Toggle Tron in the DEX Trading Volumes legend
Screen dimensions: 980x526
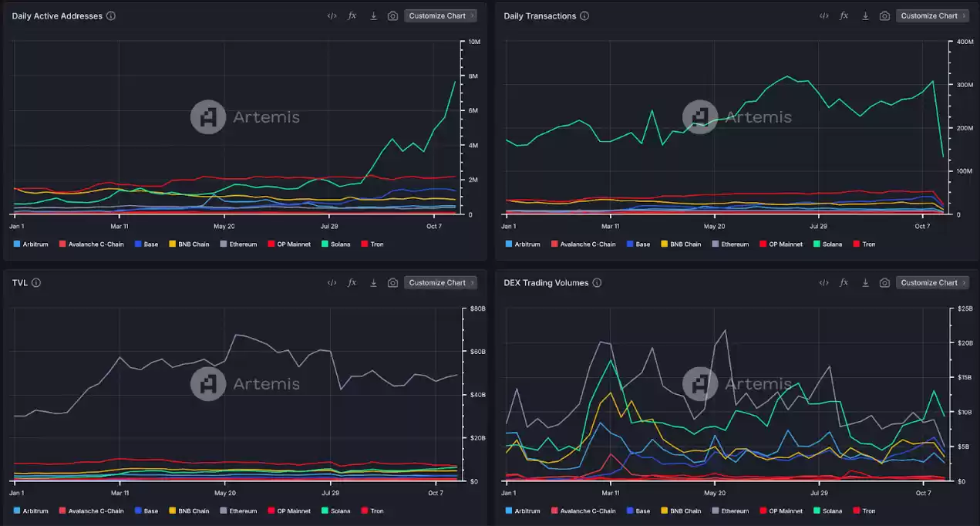coord(864,511)
